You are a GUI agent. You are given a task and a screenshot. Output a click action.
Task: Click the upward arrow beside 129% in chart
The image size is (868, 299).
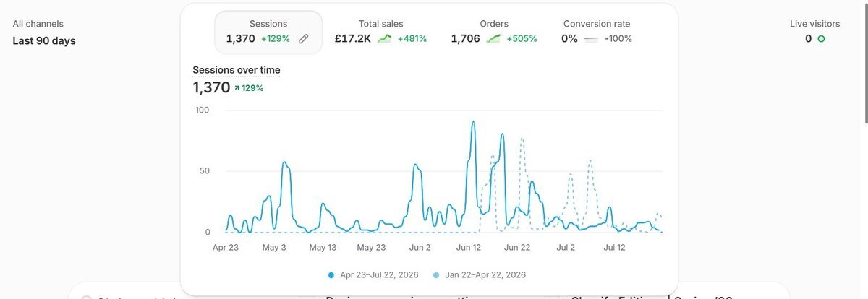[237, 88]
